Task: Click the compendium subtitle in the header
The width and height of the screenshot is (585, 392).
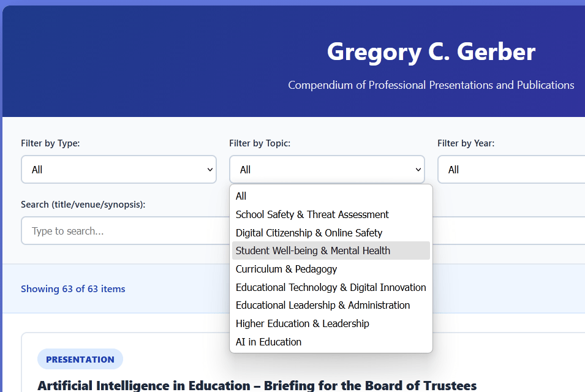Action: (430, 85)
